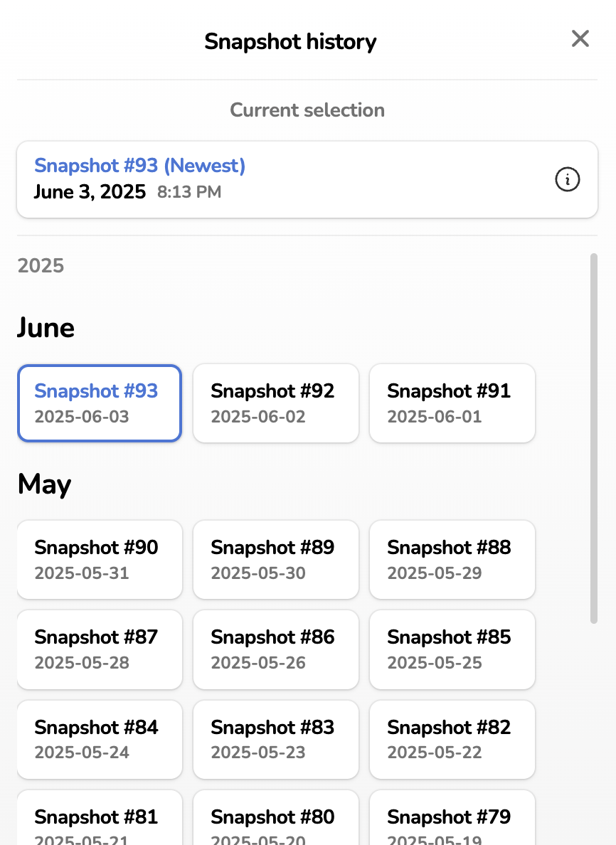
Task: Choose Snapshot #92 from June
Action: 276,403
